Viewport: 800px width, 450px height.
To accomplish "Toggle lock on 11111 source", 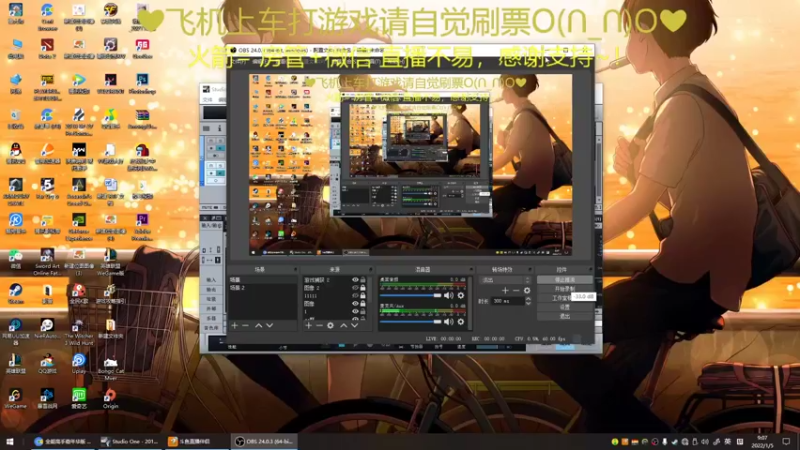I will click(363, 295).
